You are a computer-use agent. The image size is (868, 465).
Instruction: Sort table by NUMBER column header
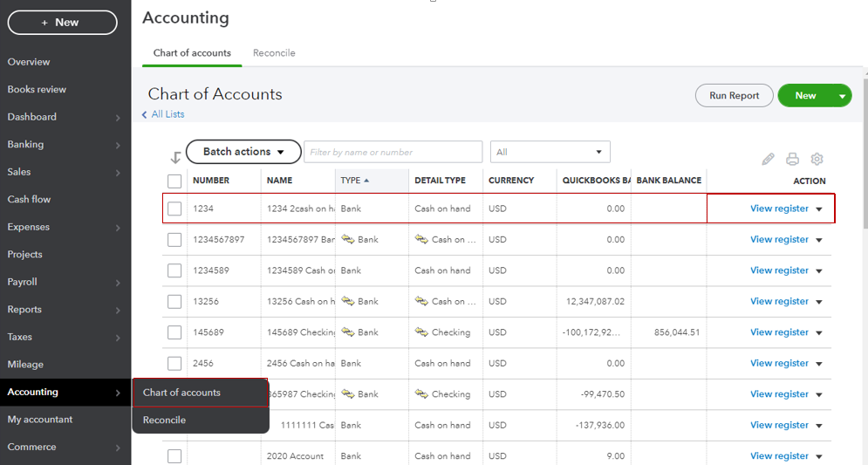211,181
